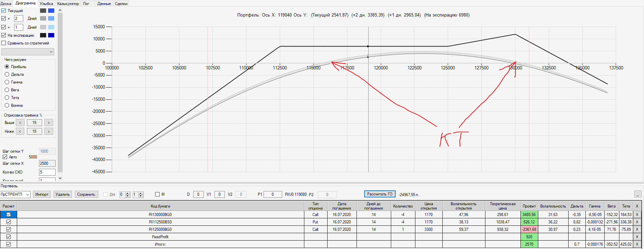644x249 pixels.
Task: Switch to the Улыбка tab
Action: tap(46, 4)
